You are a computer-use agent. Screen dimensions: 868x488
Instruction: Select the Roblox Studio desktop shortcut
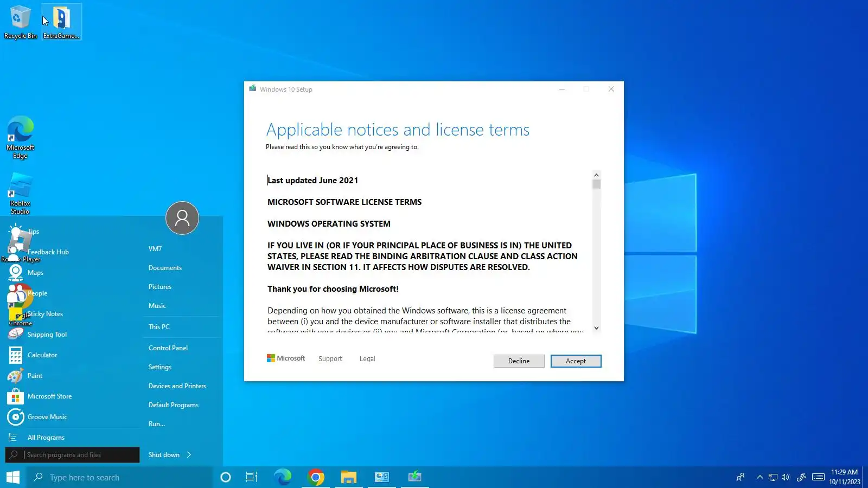(21, 194)
